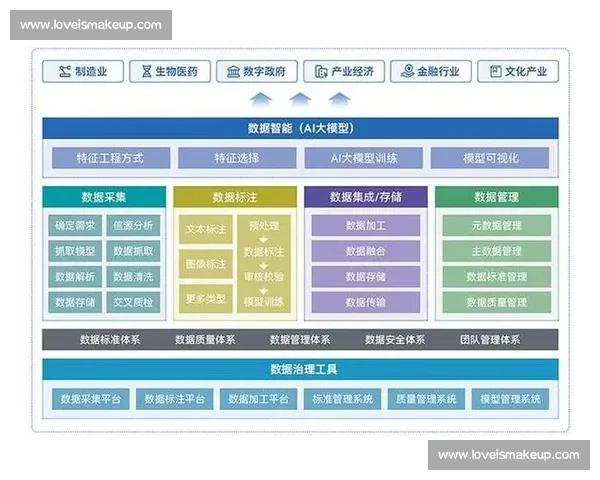Open the 特征工程方式 box
The image size is (600, 480).
(111, 158)
